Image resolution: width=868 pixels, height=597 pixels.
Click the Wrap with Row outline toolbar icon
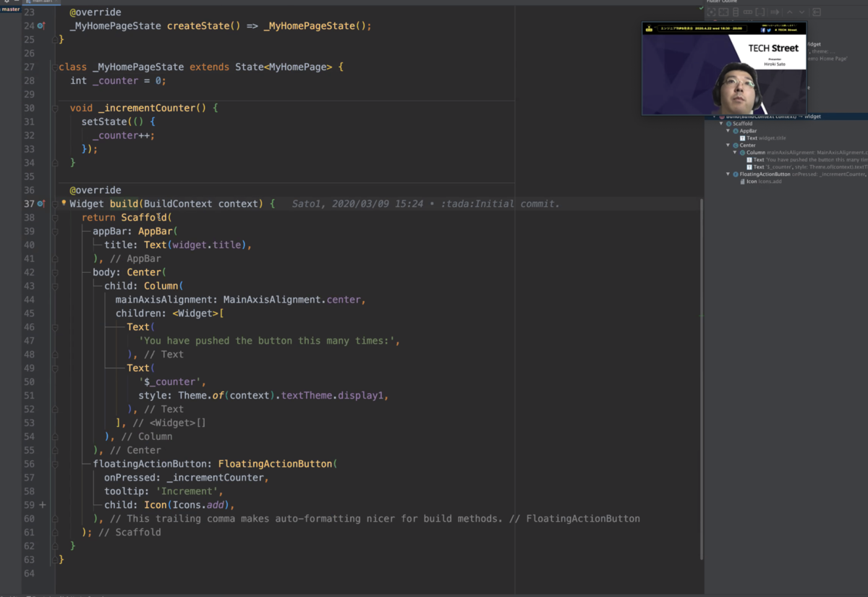coord(748,12)
